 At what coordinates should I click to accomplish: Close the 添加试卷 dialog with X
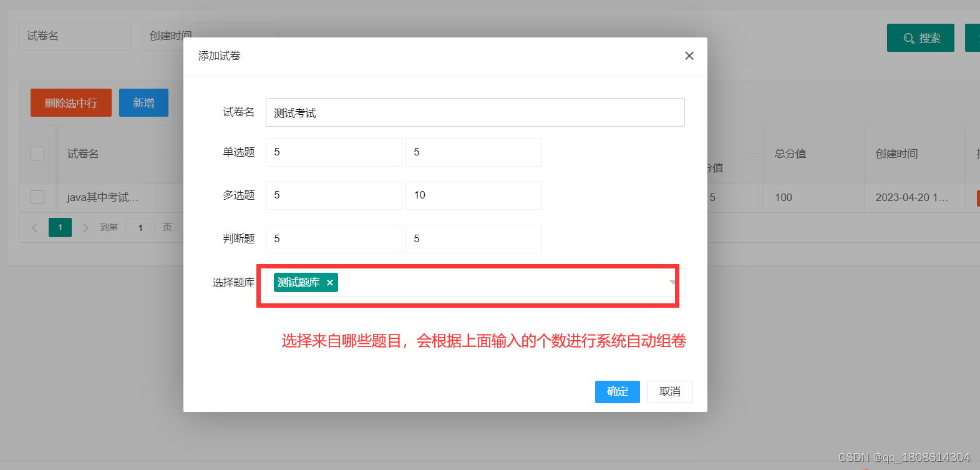point(689,56)
